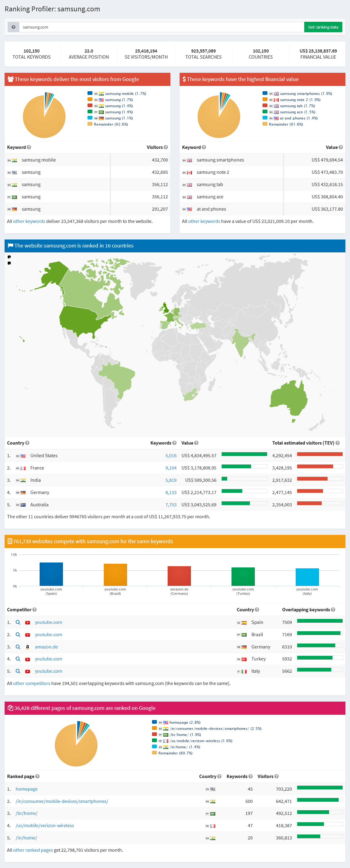Click search magnifier icon in Brazil competitor row
The image size is (350, 868).
(18, 634)
